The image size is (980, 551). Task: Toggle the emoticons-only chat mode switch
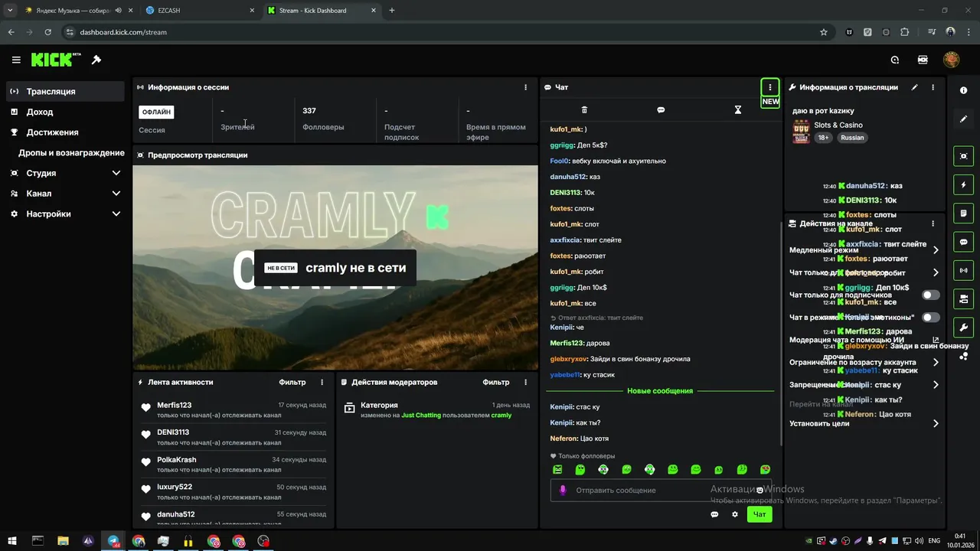pyautogui.click(x=931, y=317)
